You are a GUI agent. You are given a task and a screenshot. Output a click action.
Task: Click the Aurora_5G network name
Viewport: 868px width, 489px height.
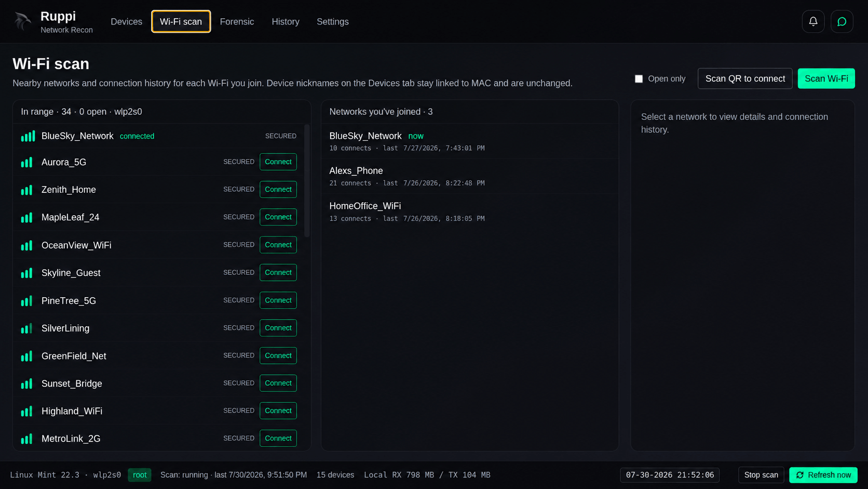point(64,162)
